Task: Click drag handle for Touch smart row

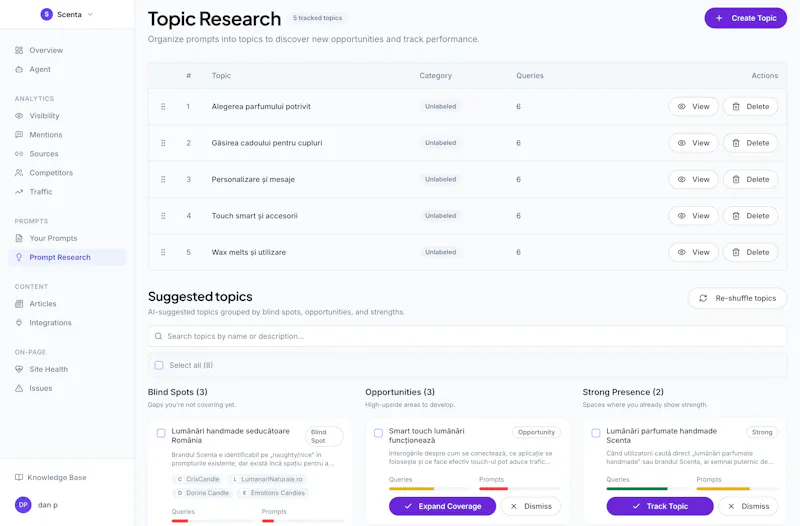Action: coord(163,216)
